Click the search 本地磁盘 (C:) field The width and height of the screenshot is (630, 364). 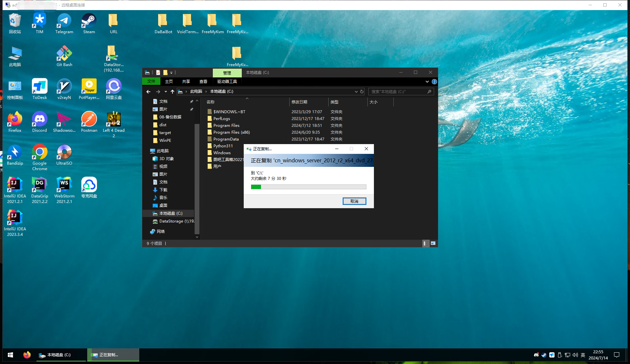401,92
